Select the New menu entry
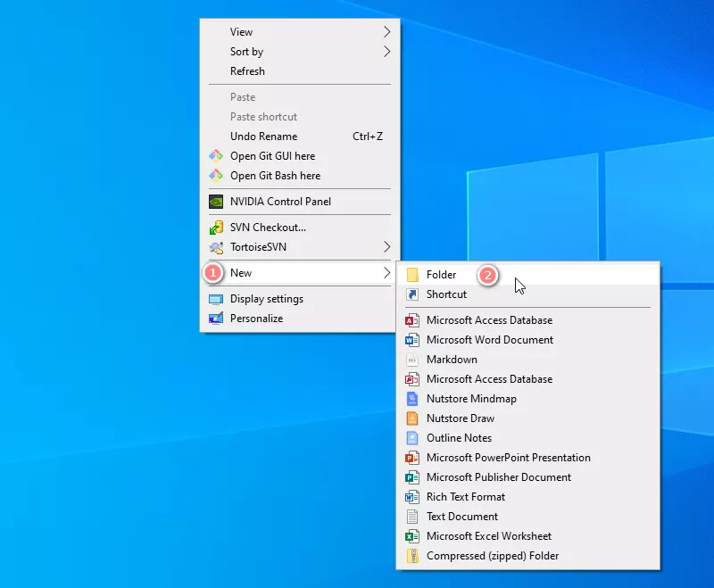This screenshot has height=588, width=714. coord(300,273)
